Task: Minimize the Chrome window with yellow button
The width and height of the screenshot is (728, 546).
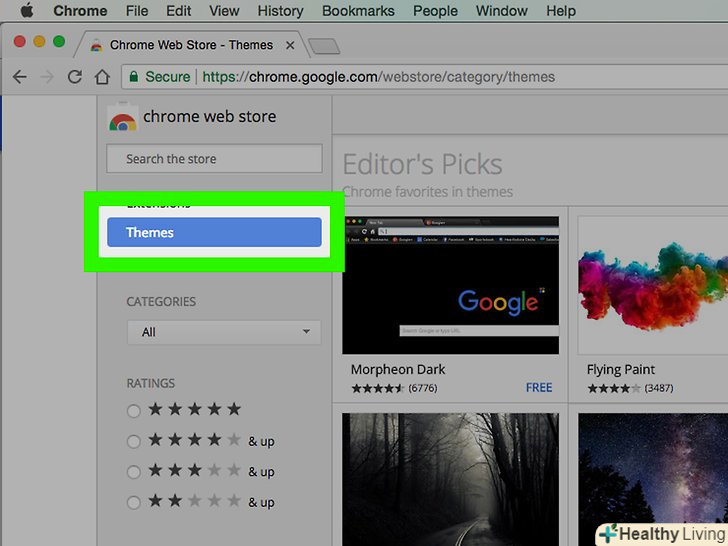Action: click(x=39, y=42)
